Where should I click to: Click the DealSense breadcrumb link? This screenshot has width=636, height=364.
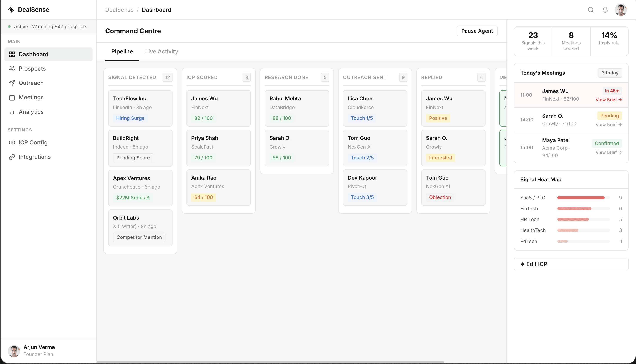tap(119, 10)
